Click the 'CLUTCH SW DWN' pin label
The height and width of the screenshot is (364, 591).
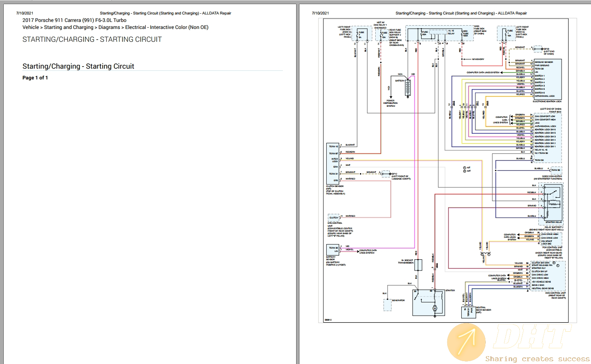[x=541, y=263]
